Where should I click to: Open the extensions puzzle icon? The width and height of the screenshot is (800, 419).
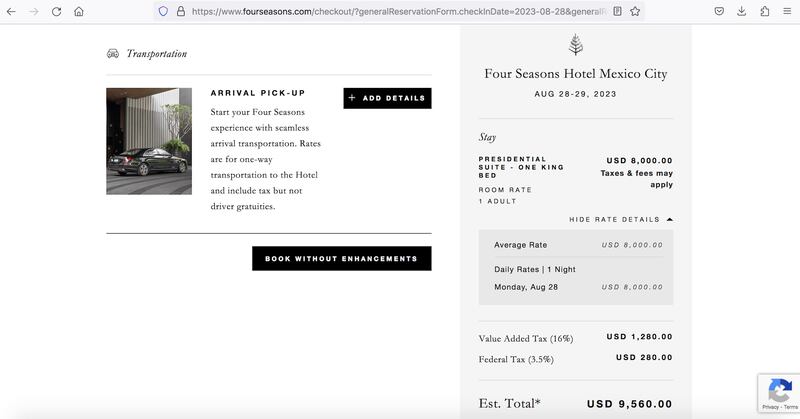click(764, 11)
